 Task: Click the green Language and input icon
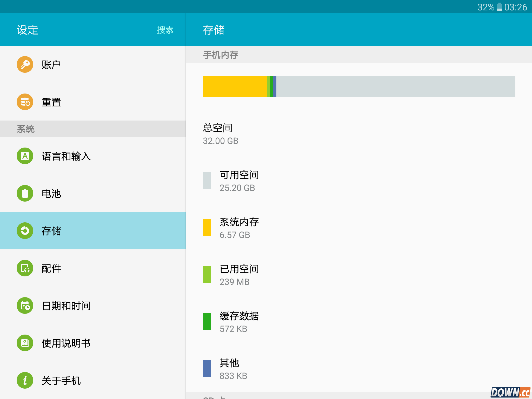tap(25, 156)
